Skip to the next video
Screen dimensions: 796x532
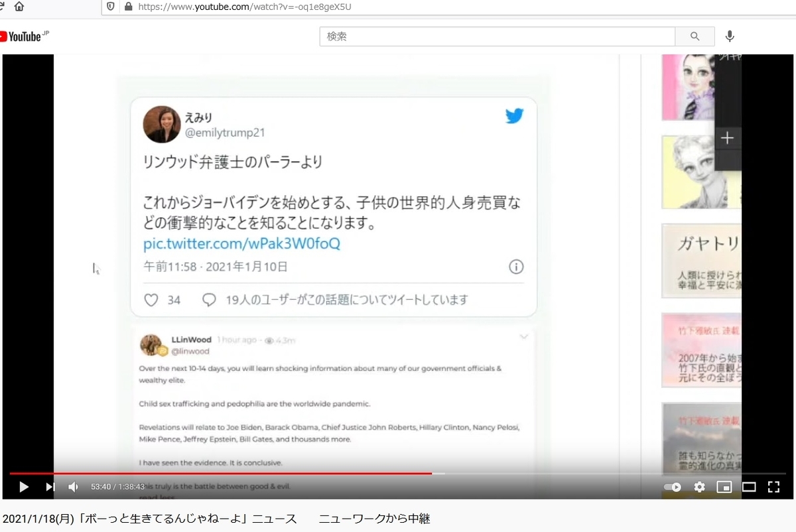pyautogui.click(x=50, y=487)
